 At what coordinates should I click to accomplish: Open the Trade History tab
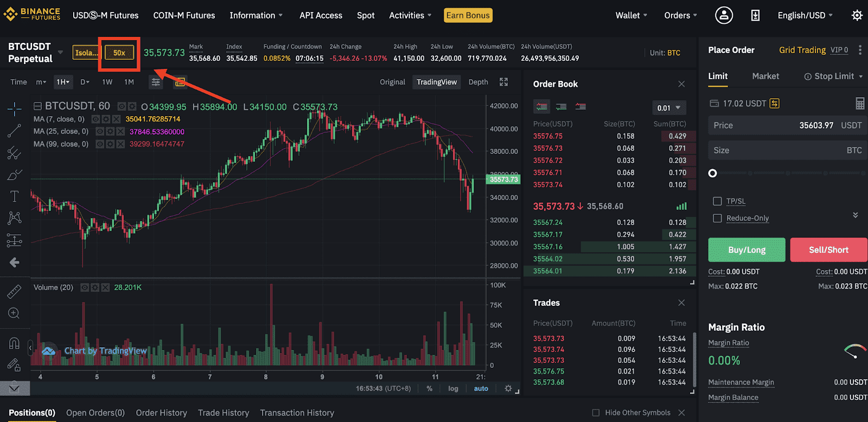click(x=224, y=413)
